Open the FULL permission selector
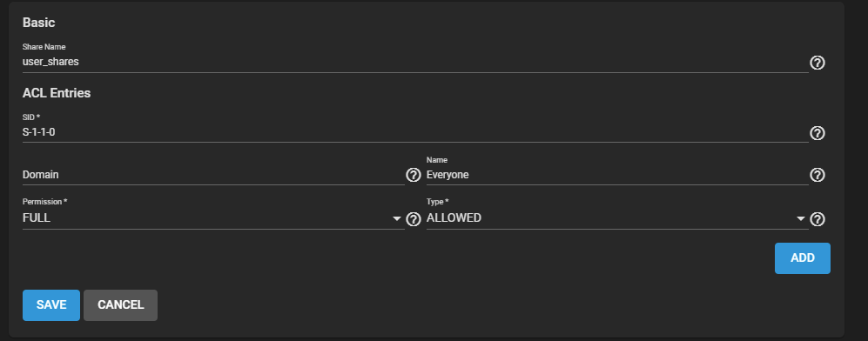The image size is (868, 341). click(213, 217)
